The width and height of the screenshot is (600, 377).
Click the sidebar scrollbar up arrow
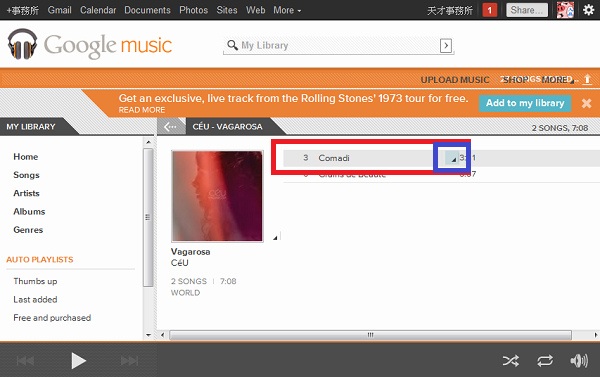click(148, 142)
